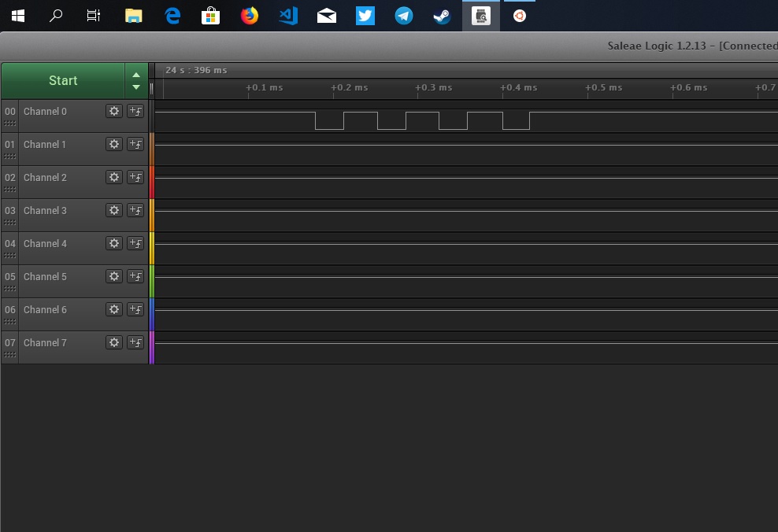Set trigger on Channel 6
This screenshot has height=532, width=778.
click(x=135, y=309)
